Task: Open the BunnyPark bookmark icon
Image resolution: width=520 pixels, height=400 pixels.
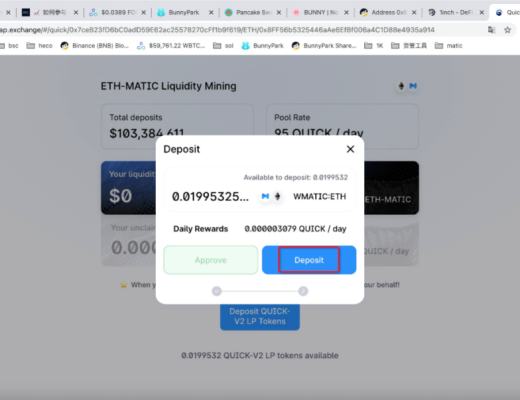Action: (245, 46)
